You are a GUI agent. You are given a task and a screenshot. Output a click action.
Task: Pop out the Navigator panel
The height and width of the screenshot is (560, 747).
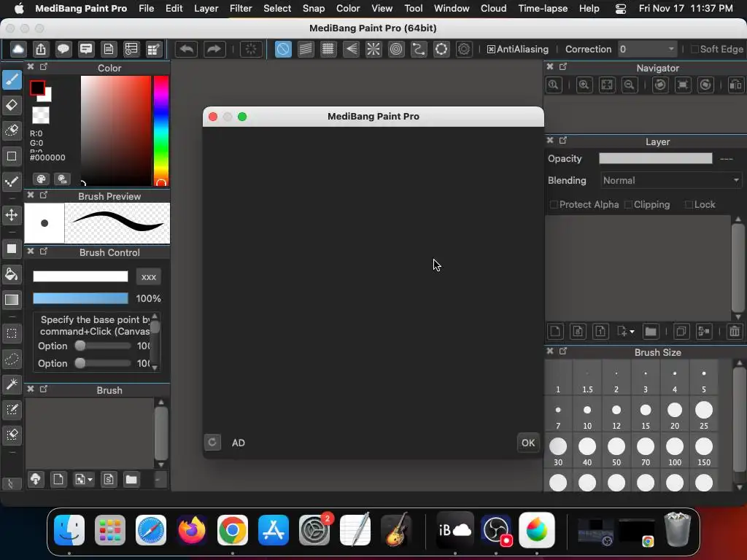coord(562,66)
